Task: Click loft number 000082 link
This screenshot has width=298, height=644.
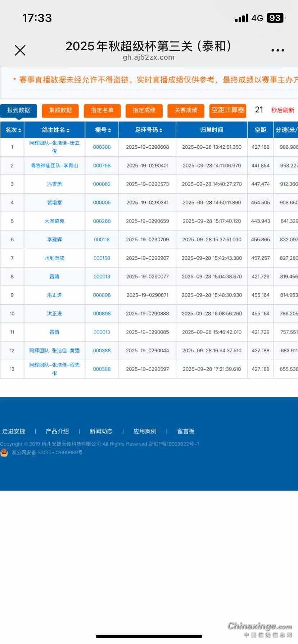Action: [x=102, y=184]
